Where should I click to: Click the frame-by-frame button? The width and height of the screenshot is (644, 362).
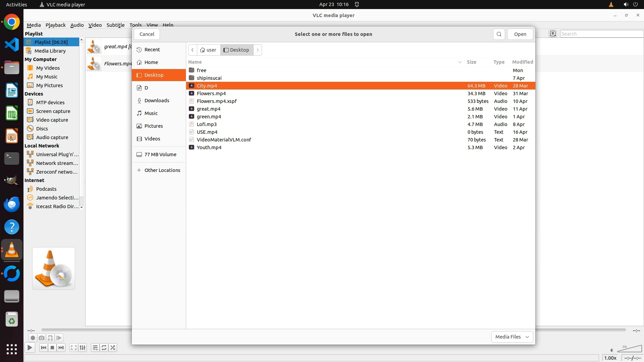coord(59,338)
